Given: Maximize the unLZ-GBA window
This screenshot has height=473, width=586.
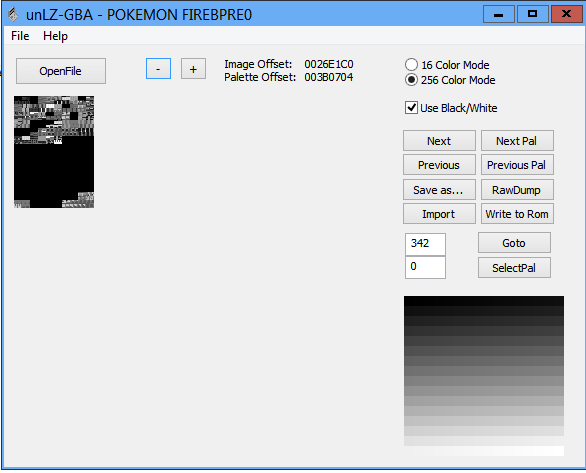Looking at the screenshot, I should [532, 14].
